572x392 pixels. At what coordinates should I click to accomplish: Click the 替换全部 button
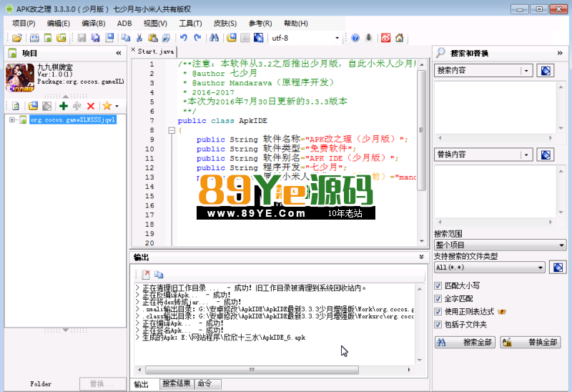(531, 343)
